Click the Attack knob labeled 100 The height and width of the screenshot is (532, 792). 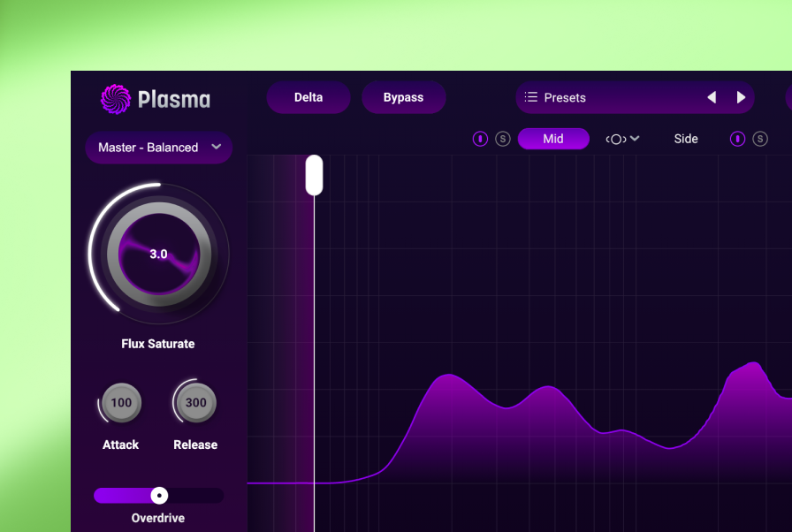coord(119,402)
